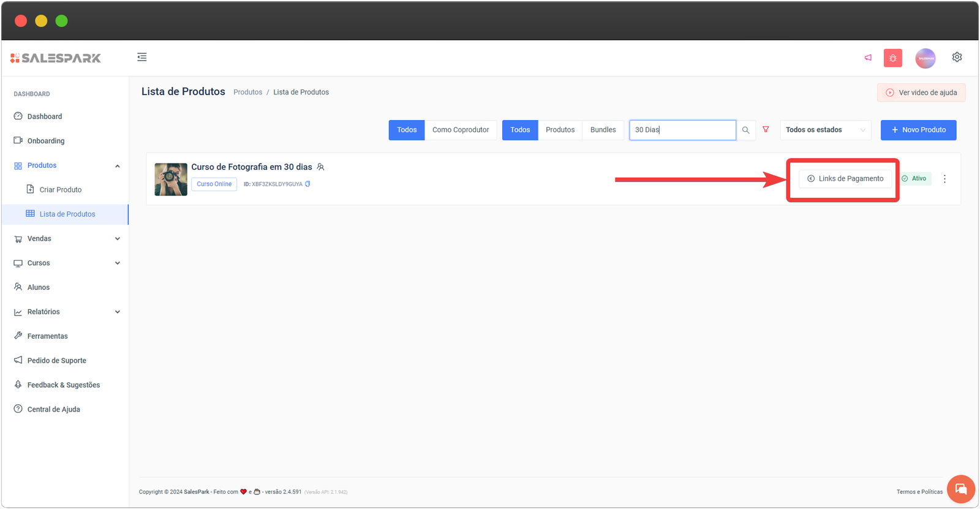The image size is (980, 509).
Task: Open the chat support bubble
Action: tap(960, 489)
